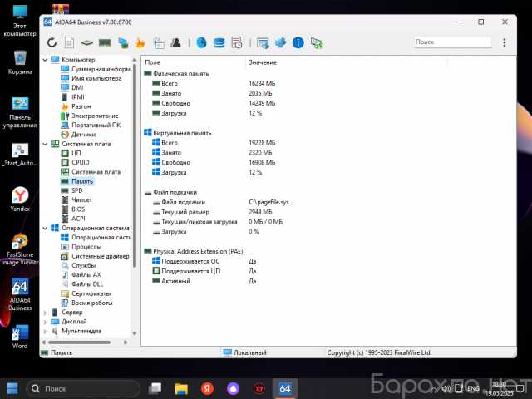Expand the Сервер tree node
This screenshot has height=399, width=532.
click(x=45, y=313)
